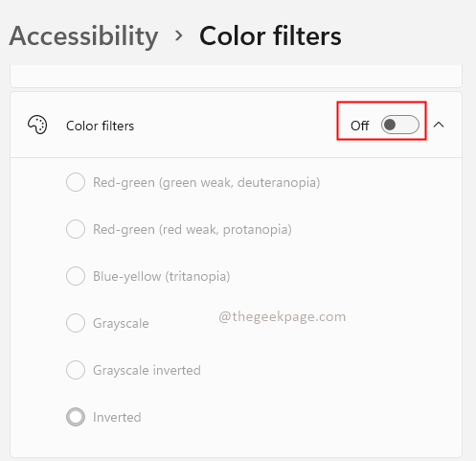
Task: Click the Color filters row label
Action: pos(101,126)
